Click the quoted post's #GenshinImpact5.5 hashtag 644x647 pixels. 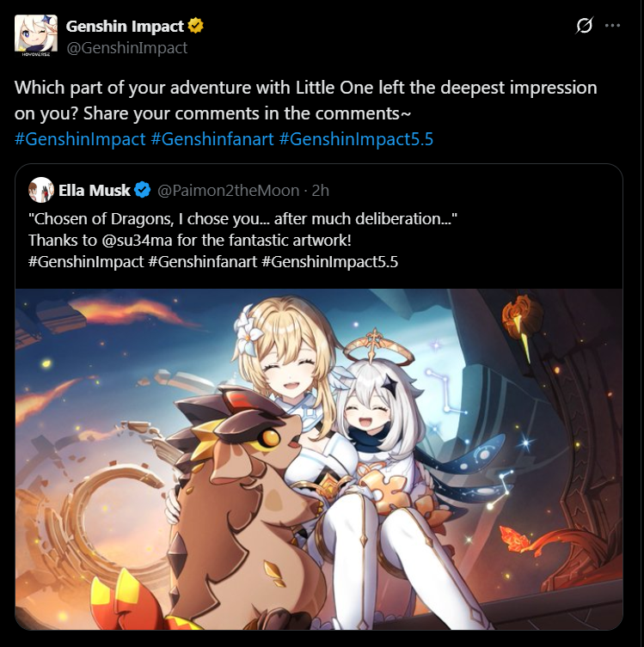coord(330,261)
